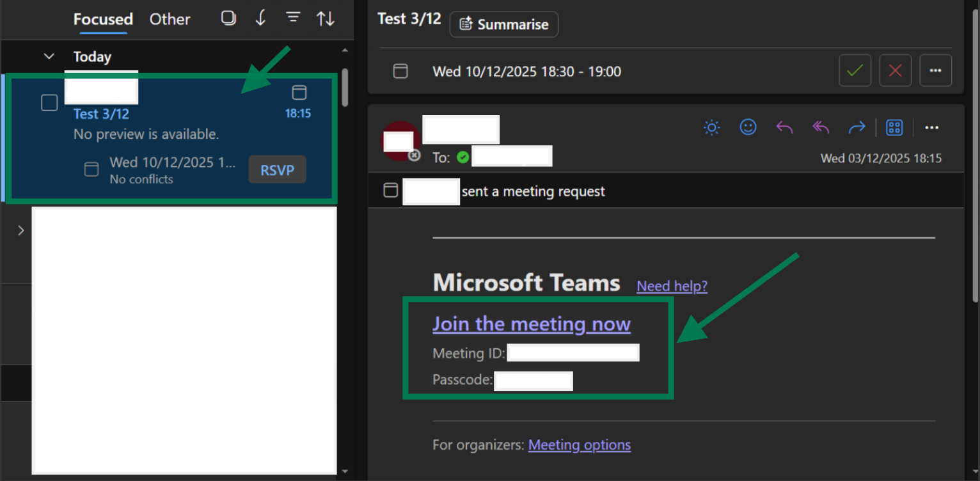Click the Join the meeting now link
Screen dimensions: 980x481
532,324
